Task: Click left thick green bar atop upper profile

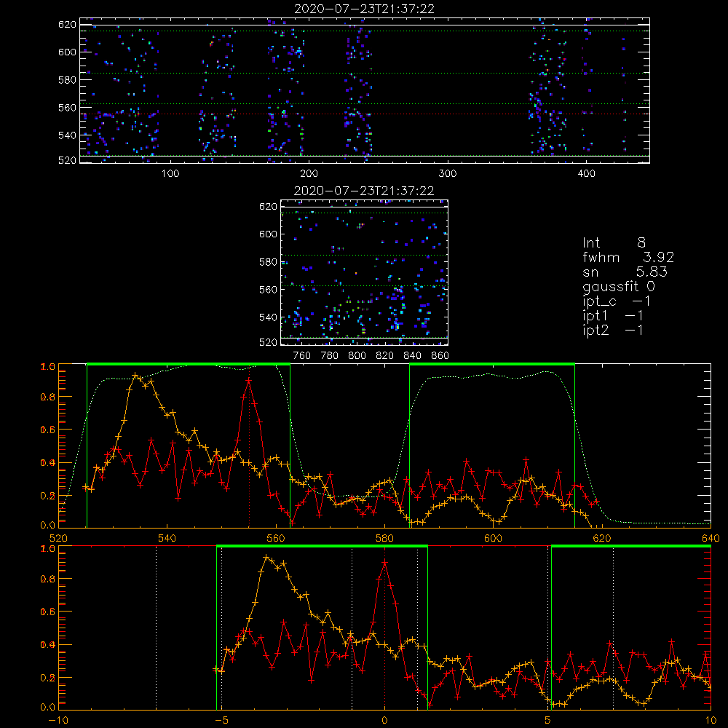Action: coord(189,364)
